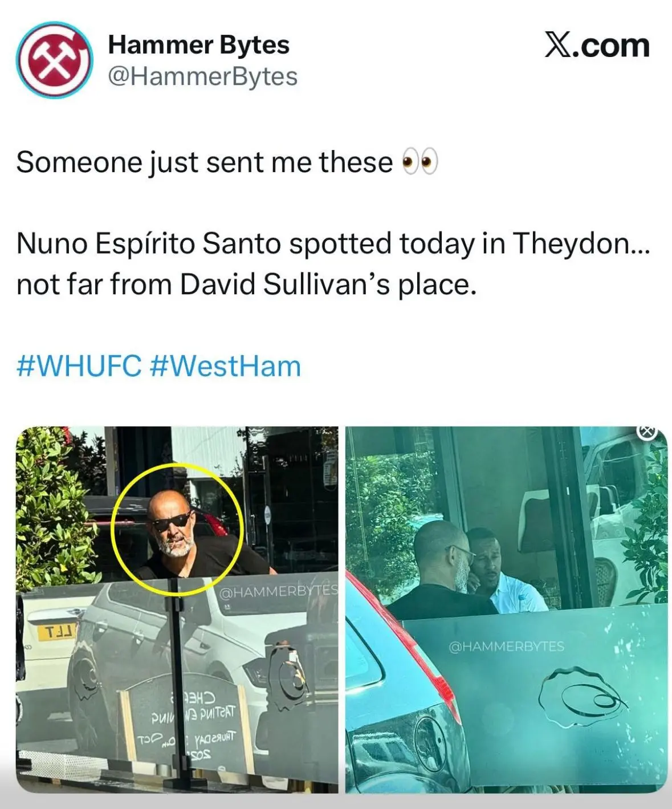Select the yellow-circled man in sunglasses
Image resolution: width=672 pixels, height=809 pixels.
click(x=177, y=529)
